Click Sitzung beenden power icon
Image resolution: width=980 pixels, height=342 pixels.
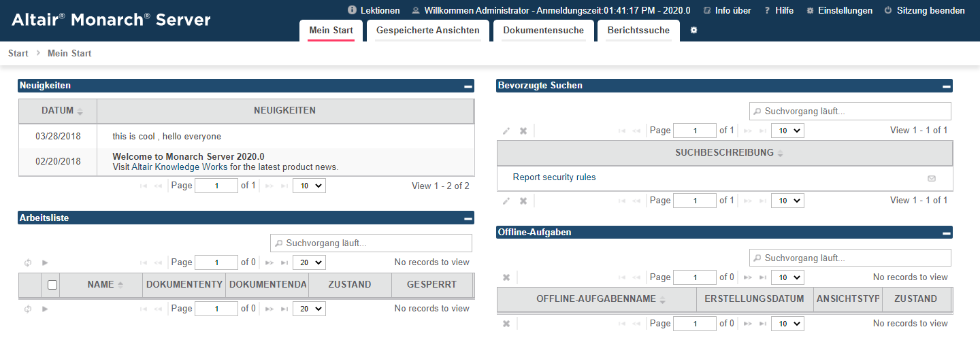tap(888, 11)
